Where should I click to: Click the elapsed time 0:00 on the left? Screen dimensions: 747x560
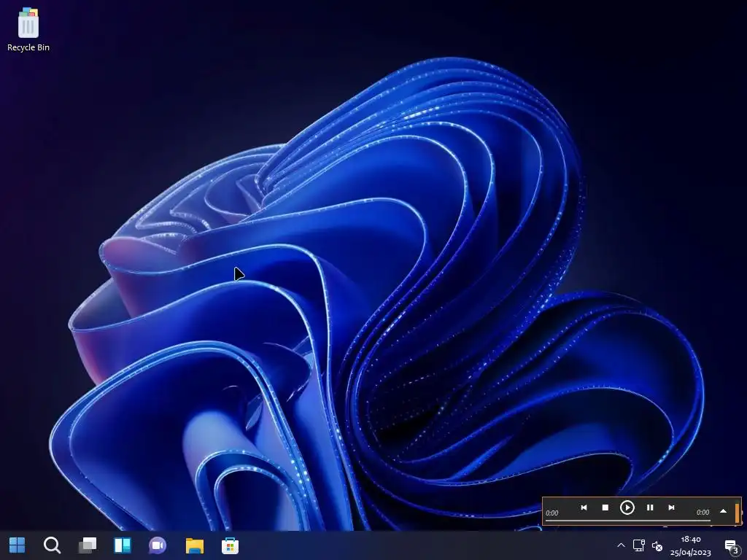[551, 513]
